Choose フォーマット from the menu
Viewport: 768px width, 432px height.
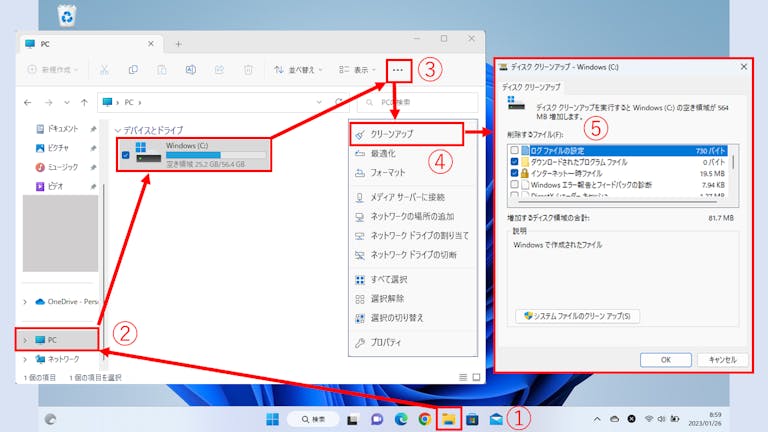[413, 172]
